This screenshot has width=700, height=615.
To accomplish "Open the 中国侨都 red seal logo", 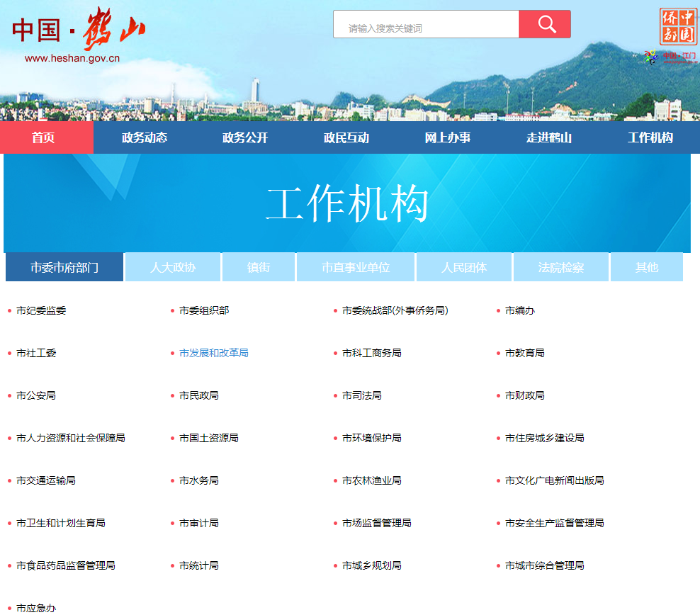I will (677, 26).
